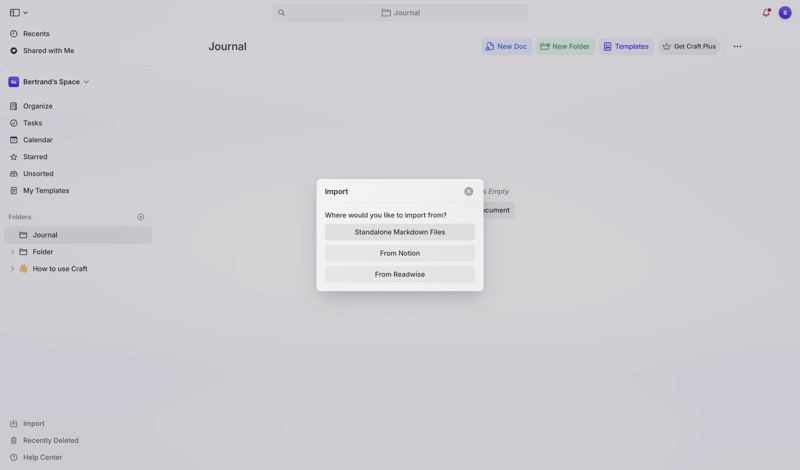
Task: Add a new folder with plus icon
Action: pos(141,217)
